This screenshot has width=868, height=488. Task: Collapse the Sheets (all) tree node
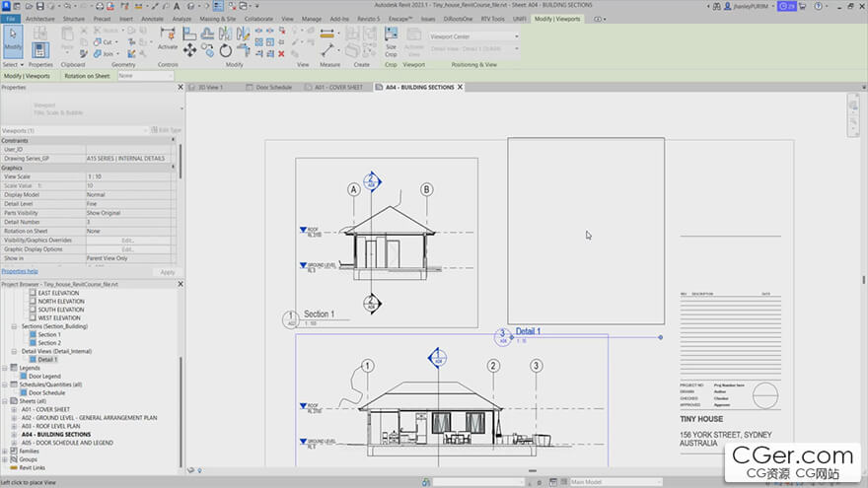coord(5,401)
